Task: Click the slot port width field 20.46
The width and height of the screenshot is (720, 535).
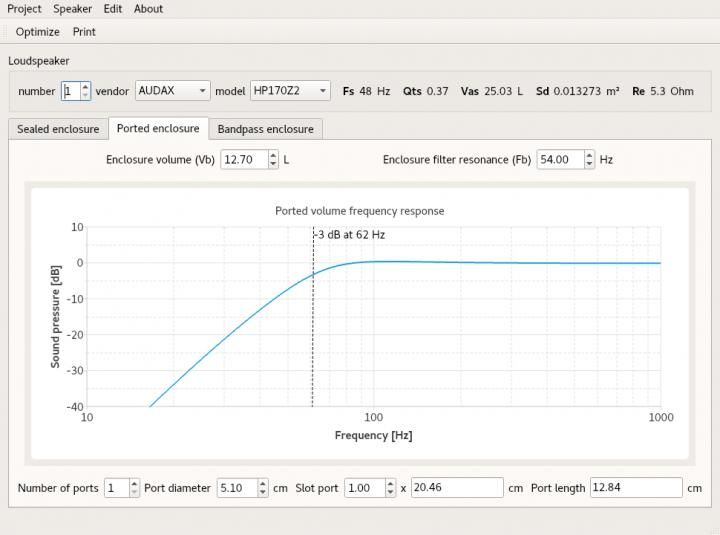Action: click(x=456, y=488)
